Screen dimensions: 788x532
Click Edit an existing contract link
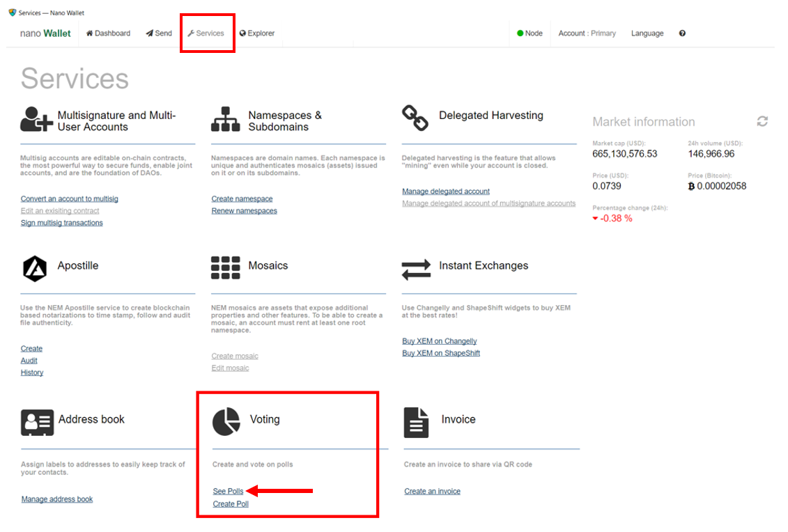(x=60, y=211)
